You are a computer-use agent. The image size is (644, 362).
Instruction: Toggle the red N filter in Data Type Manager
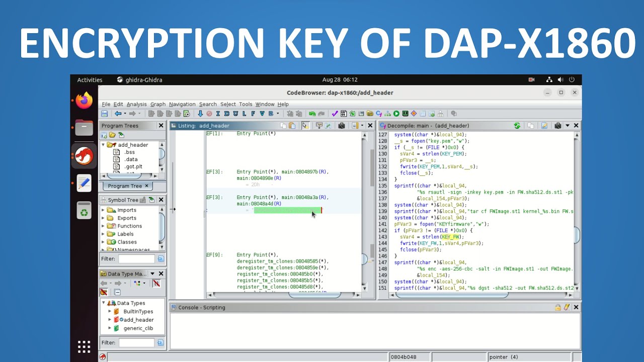[156, 283]
